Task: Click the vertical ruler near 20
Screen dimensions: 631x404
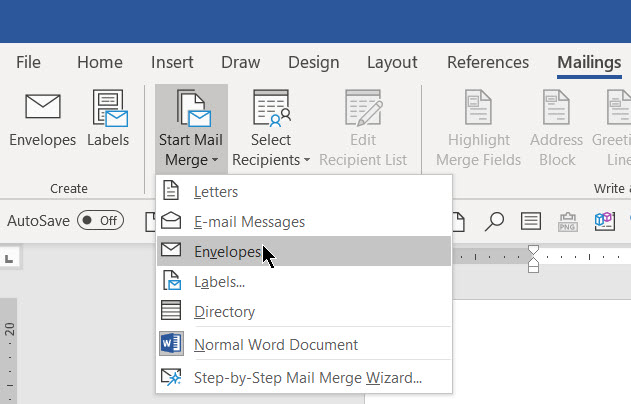Action: click(x=9, y=329)
